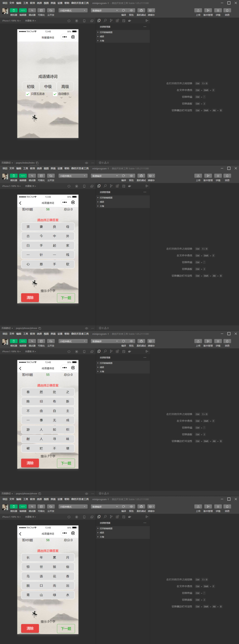
Task: Start the 初级 difficulty level
Action: pyautogui.click(x=31, y=87)
